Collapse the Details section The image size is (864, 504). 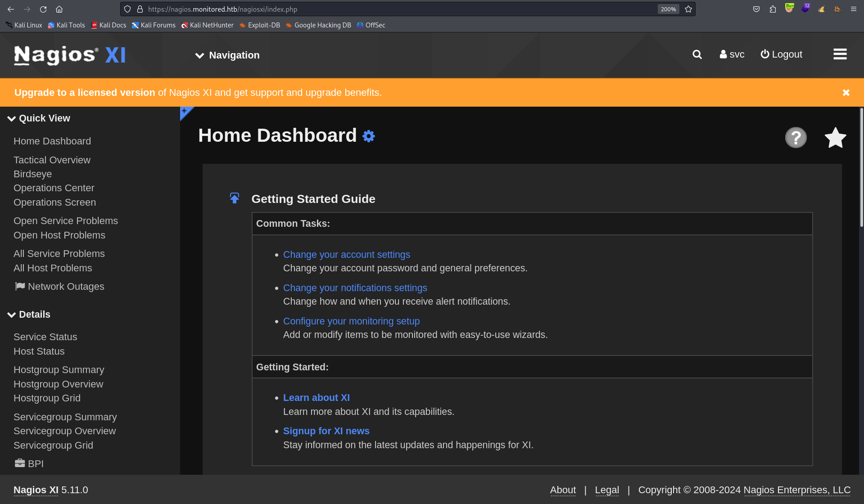point(29,315)
